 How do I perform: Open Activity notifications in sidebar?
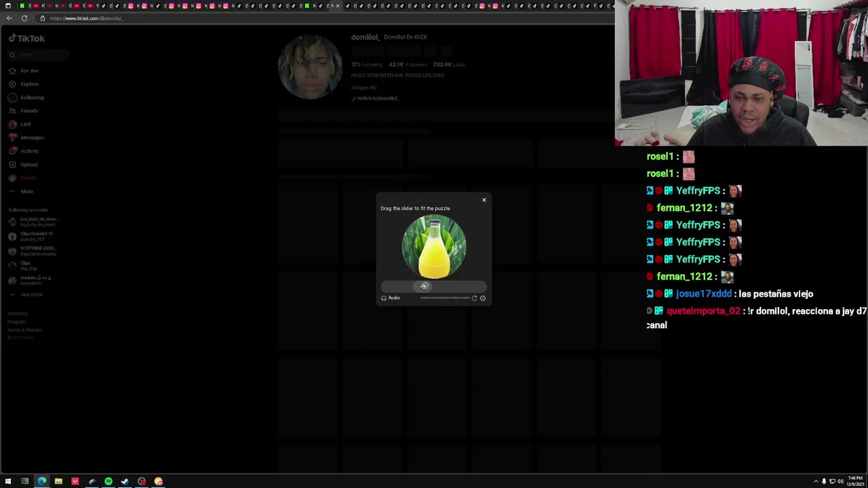click(x=24, y=151)
